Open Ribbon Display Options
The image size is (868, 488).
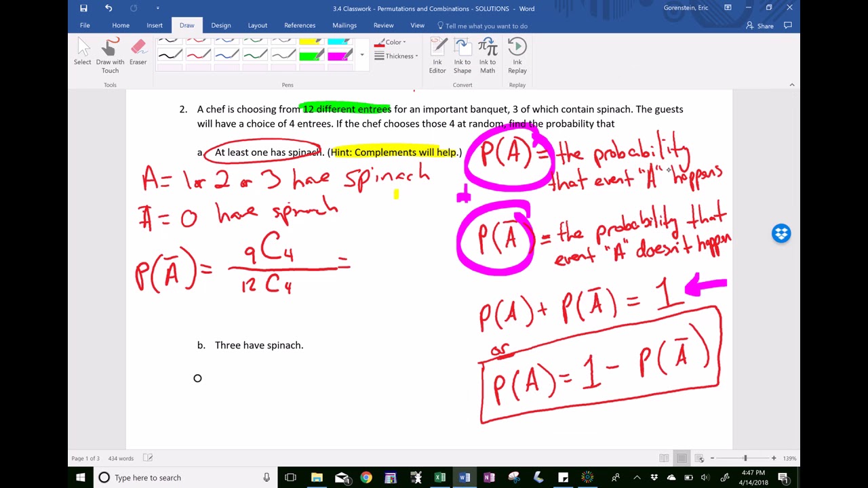(x=728, y=8)
